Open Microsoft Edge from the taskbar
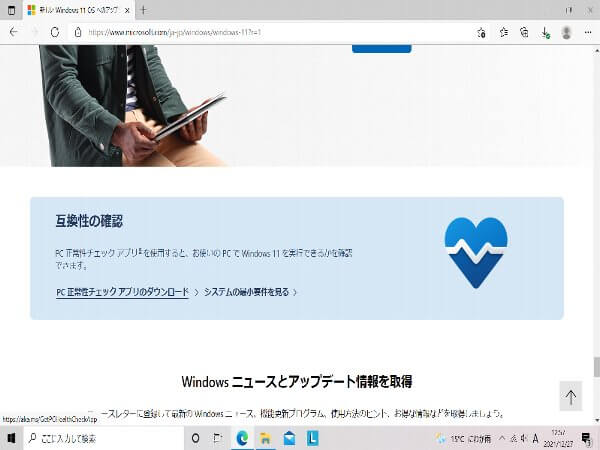This screenshot has height=450, width=600. (242, 438)
